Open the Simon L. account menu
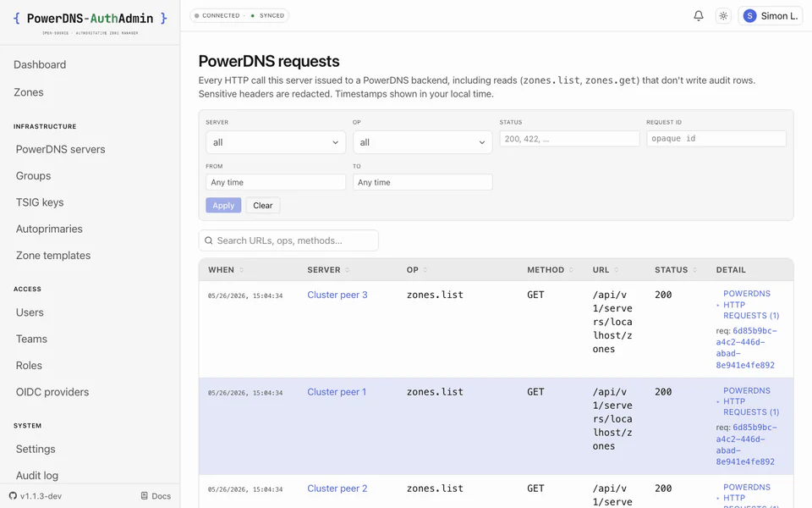This screenshot has height=508, width=812. coord(771,16)
